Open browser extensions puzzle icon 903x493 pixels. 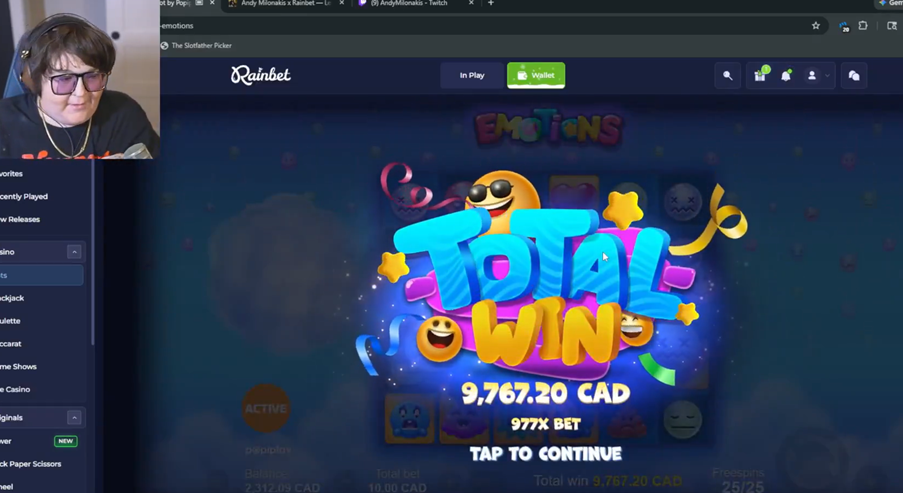863,25
